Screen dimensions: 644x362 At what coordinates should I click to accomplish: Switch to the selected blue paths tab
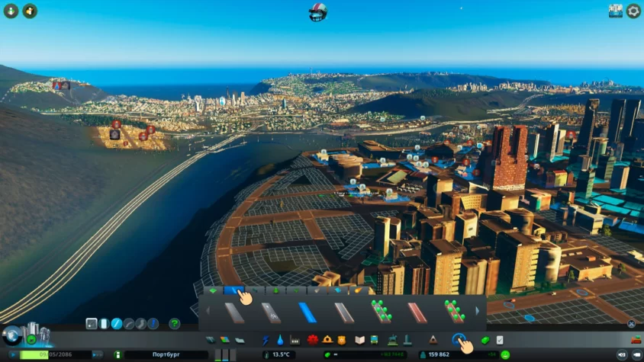[x=233, y=290]
